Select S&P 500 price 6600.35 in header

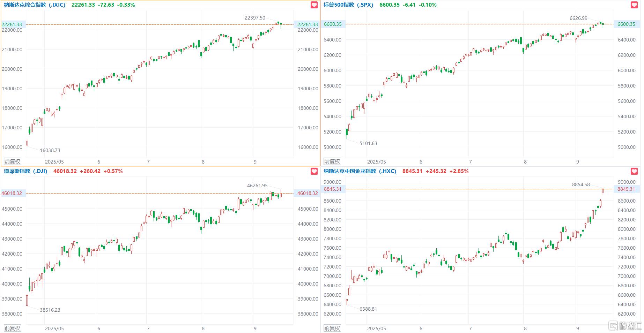(390, 5)
